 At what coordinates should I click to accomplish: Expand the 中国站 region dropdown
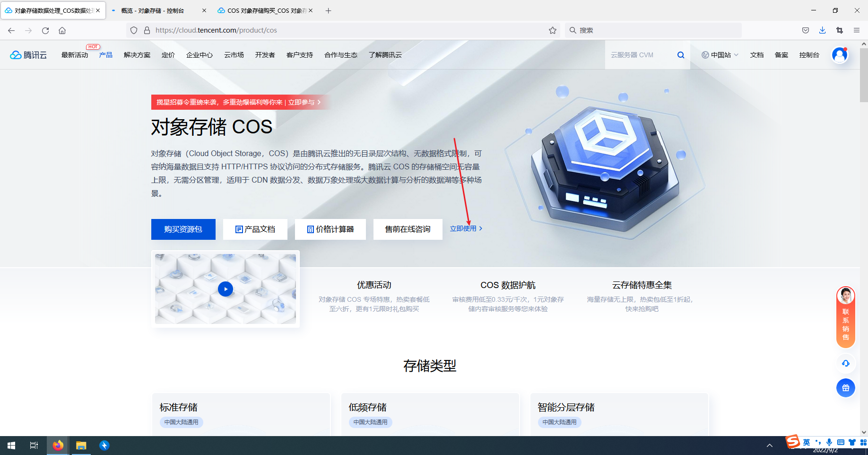point(720,54)
